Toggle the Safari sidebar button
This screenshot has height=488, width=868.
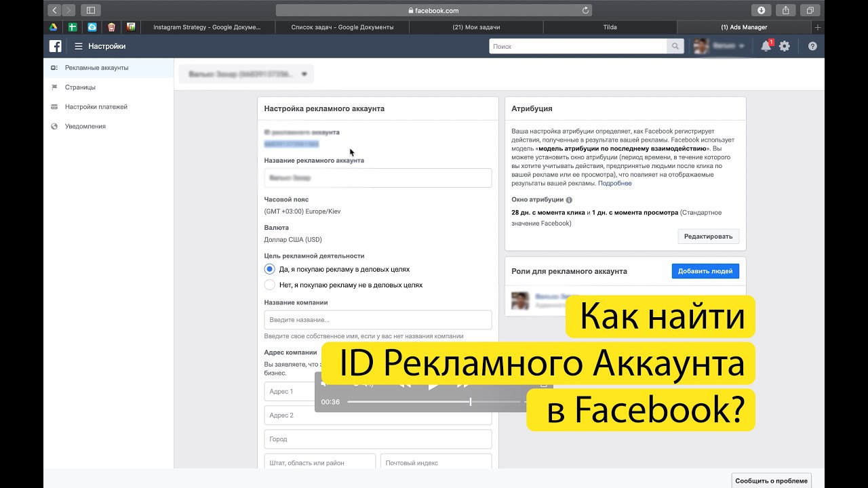click(x=91, y=10)
